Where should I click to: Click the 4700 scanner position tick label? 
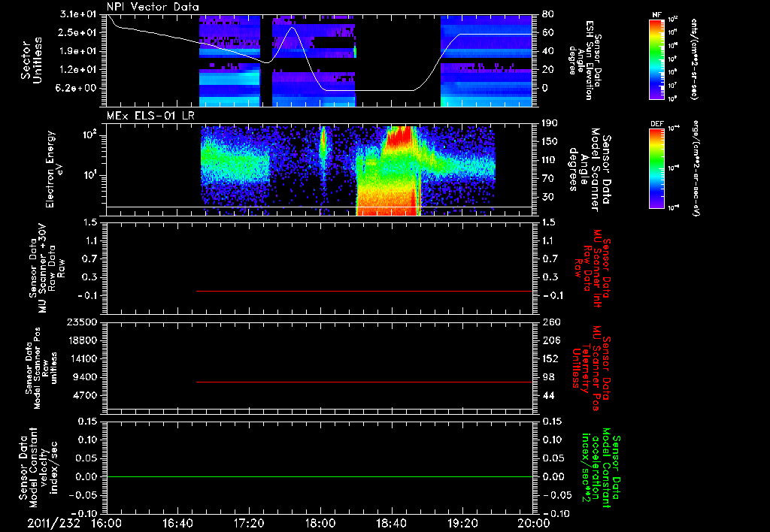[85, 396]
